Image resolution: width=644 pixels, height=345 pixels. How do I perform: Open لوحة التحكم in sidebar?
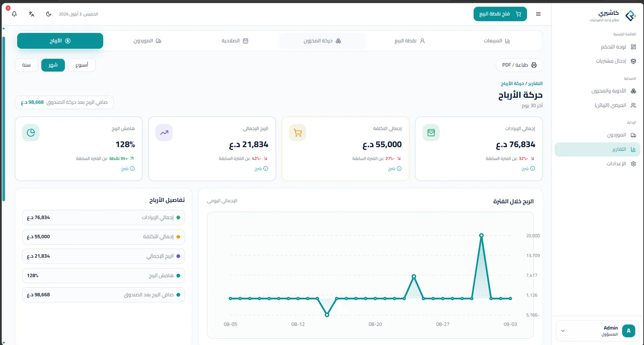(x=597, y=47)
